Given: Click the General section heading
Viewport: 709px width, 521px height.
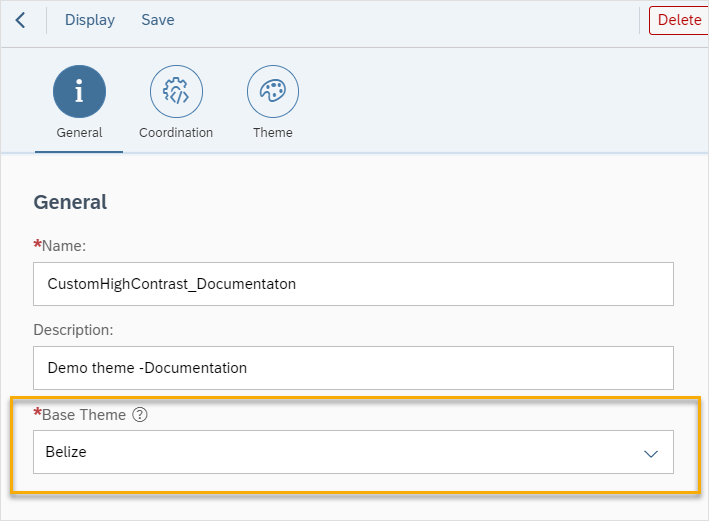Looking at the screenshot, I should (x=70, y=202).
